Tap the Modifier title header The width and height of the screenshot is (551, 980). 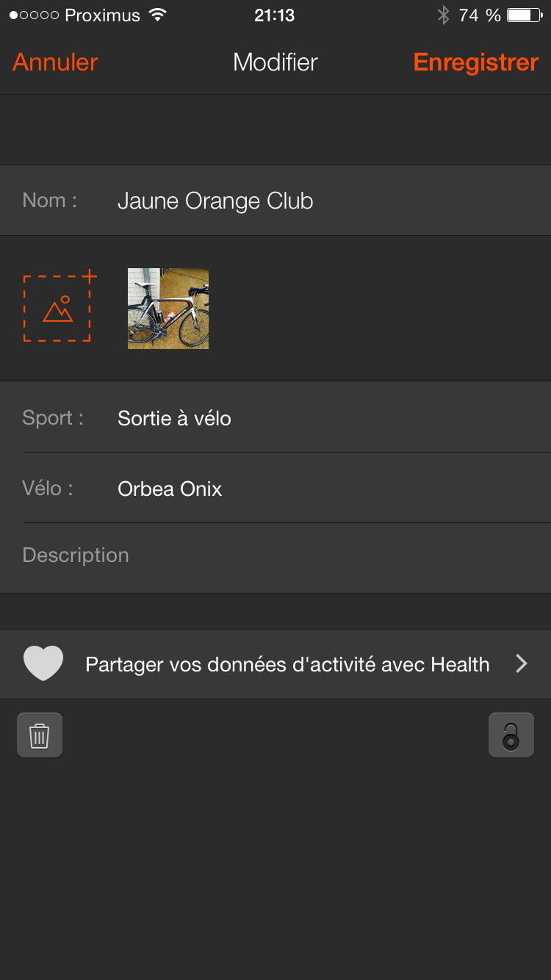tap(275, 62)
